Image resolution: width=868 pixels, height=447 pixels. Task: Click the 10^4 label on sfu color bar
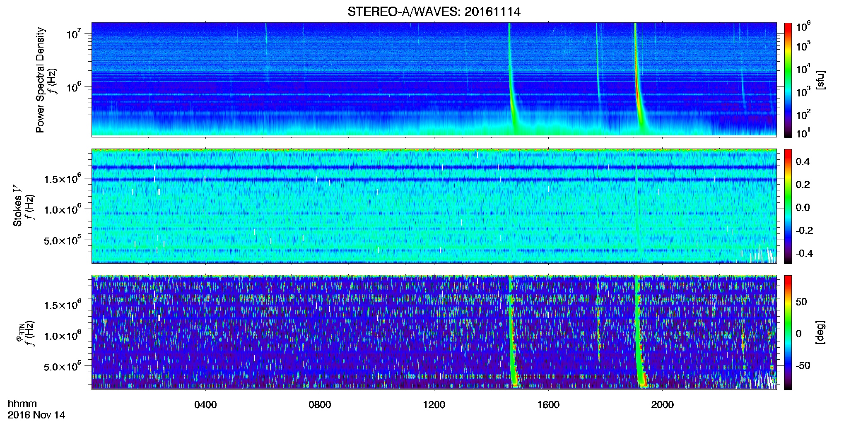pos(803,69)
